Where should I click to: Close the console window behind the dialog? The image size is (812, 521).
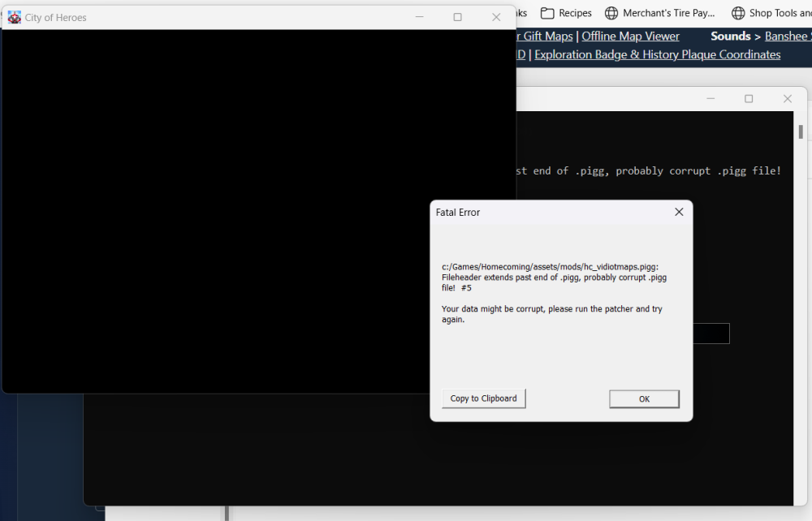(787, 99)
